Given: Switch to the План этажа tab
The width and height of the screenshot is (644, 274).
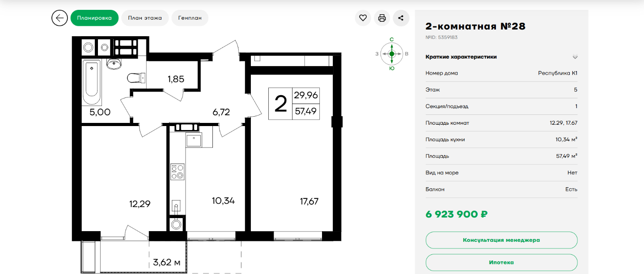Looking at the screenshot, I should [x=145, y=18].
